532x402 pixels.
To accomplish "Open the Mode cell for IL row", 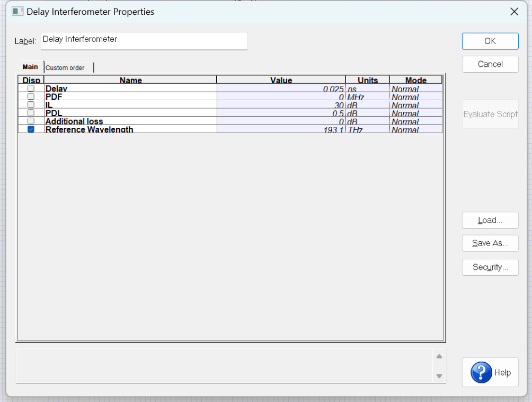I will (x=415, y=105).
